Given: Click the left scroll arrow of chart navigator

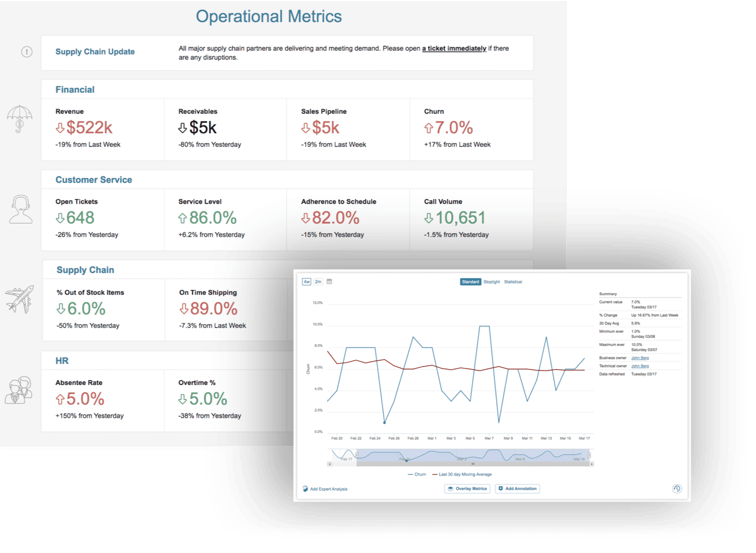Looking at the screenshot, I should click(330, 464).
